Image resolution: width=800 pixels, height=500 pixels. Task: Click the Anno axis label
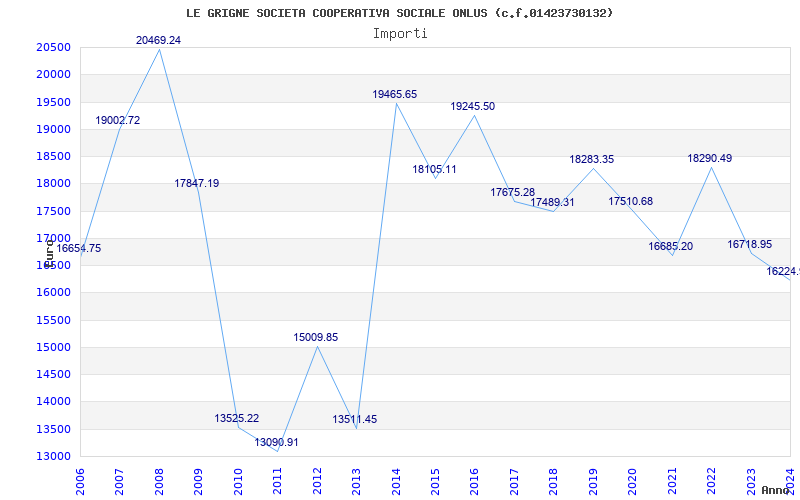pos(774,490)
